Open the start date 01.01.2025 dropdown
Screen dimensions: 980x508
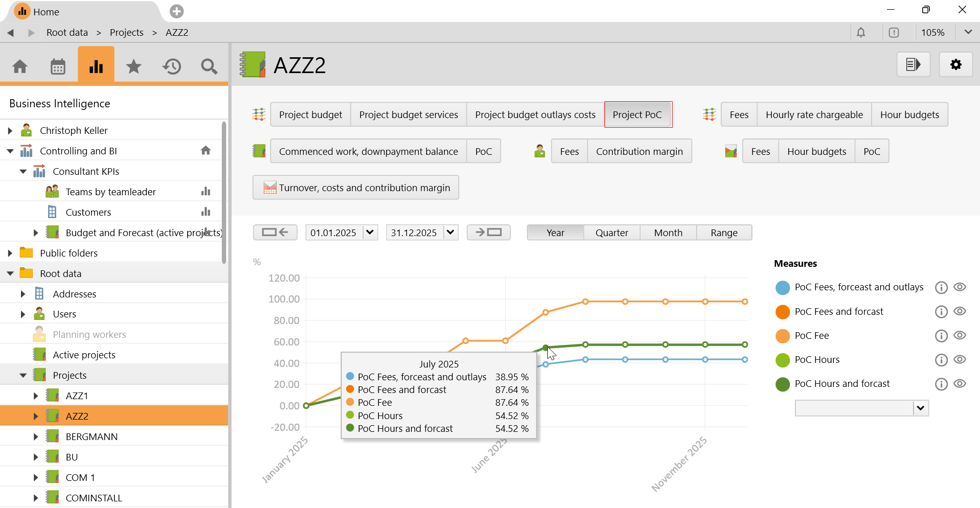point(370,233)
